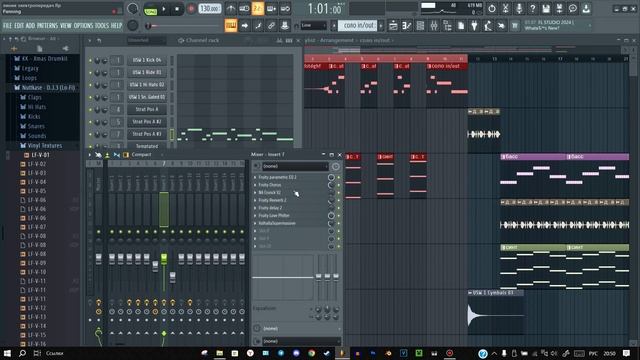Click the microphone one-click recording icon
This screenshot has width=640, height=360.
point(519,8)
